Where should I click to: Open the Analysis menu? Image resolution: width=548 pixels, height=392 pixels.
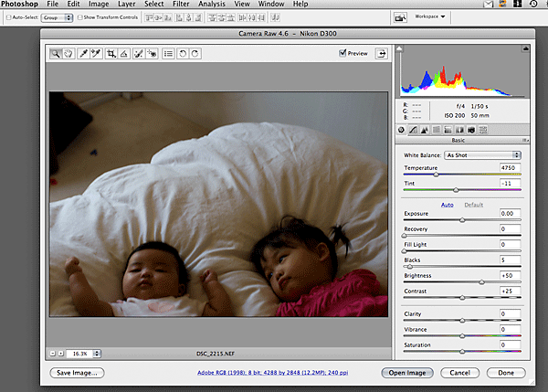coord(212,4)
